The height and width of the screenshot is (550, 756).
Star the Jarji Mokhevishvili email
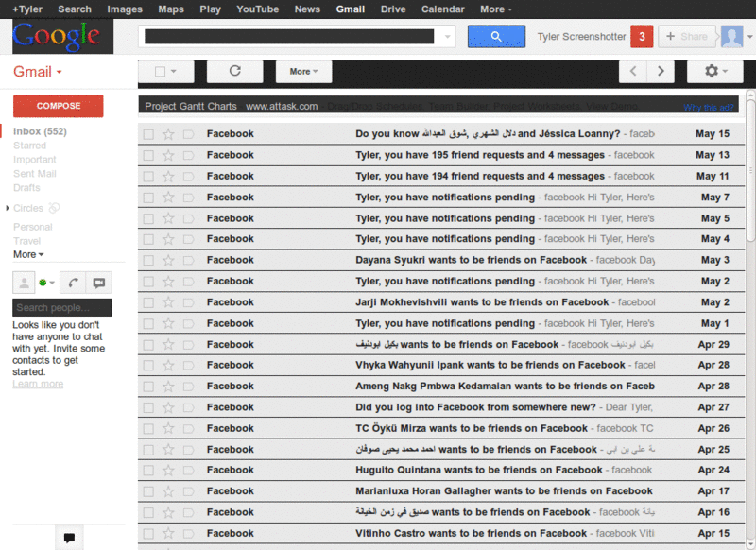[x=168, y=302]
